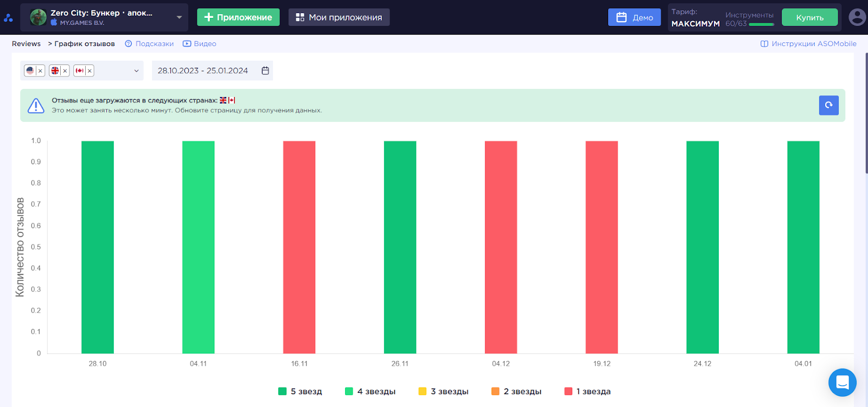Toggle the 1 звезда legend item
The image size is (868, 407).
588,391
